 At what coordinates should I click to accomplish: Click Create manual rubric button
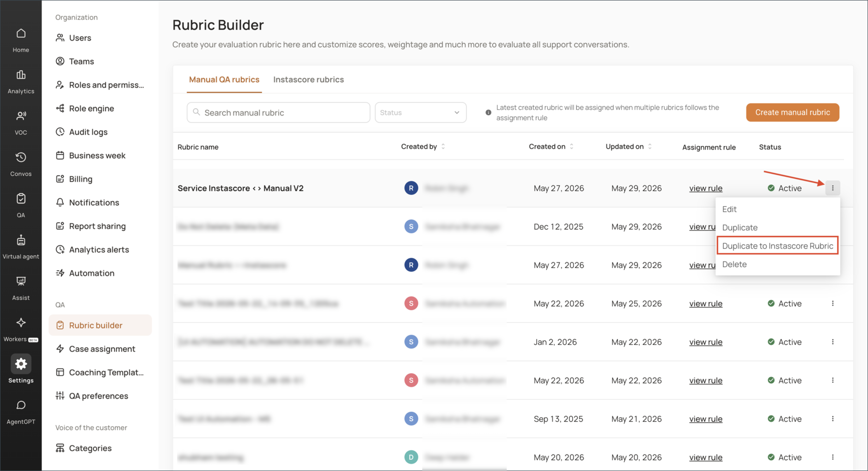coord(793,112)
